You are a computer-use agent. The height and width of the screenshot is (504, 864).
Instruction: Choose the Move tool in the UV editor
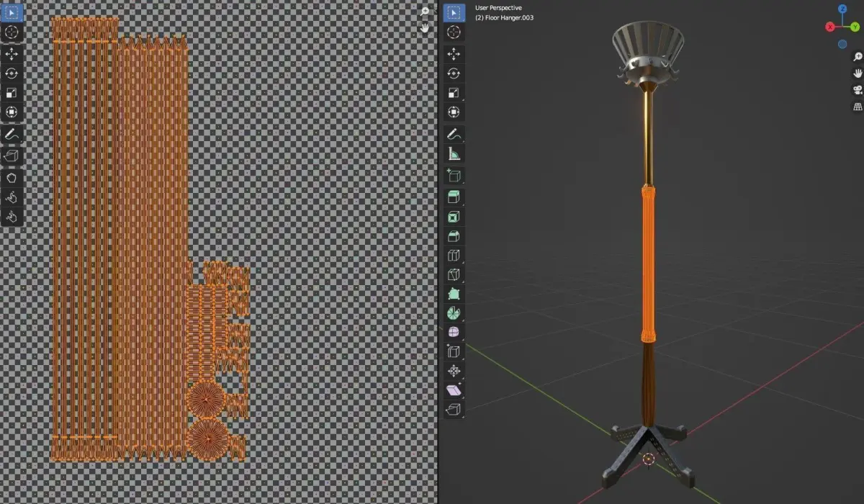(x=12, y=54)
